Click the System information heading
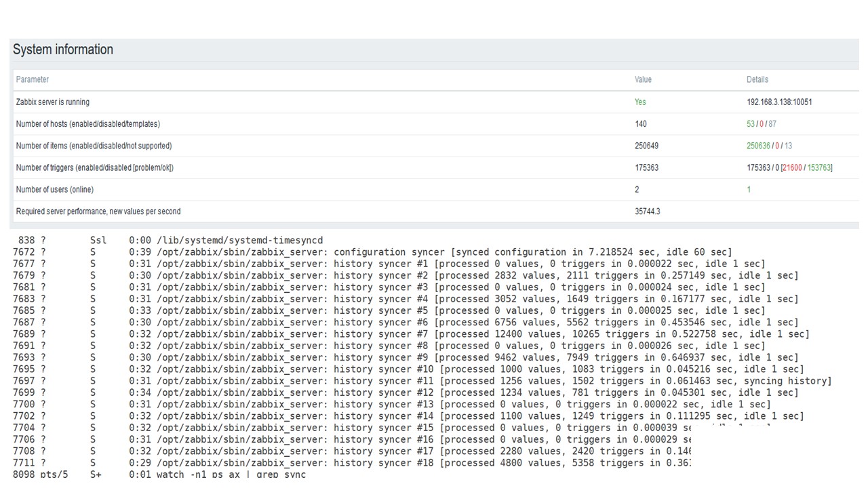This screenshot has height=488, width=868. [x=63, y=49]
